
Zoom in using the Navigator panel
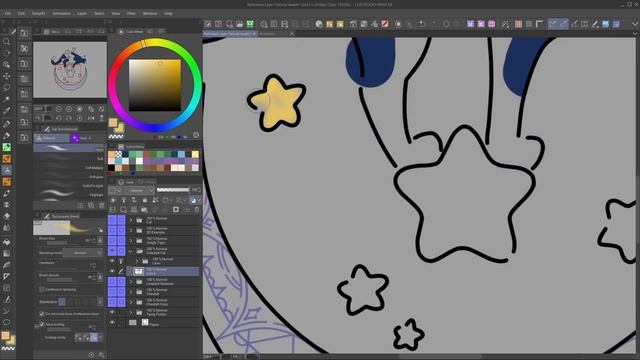(x=69, y=109)
